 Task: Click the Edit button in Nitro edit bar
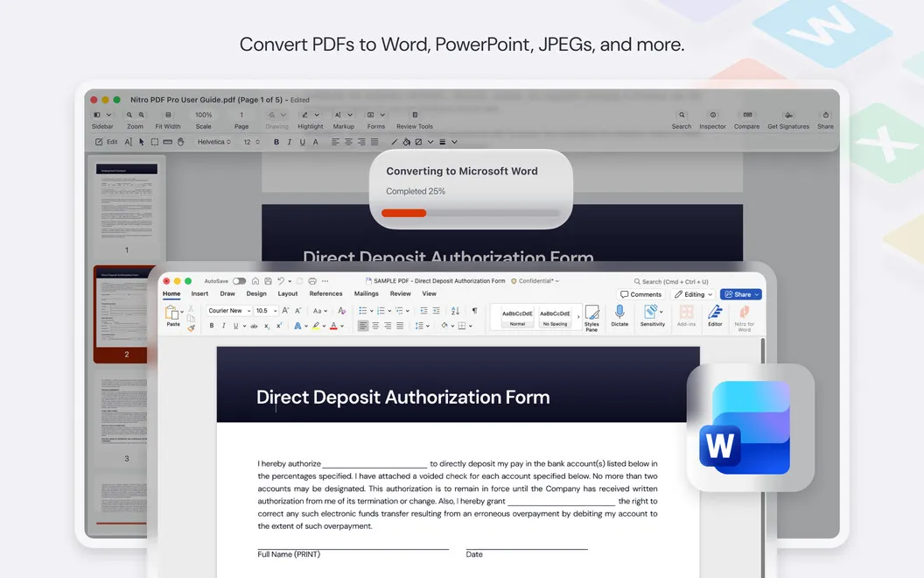107,142
